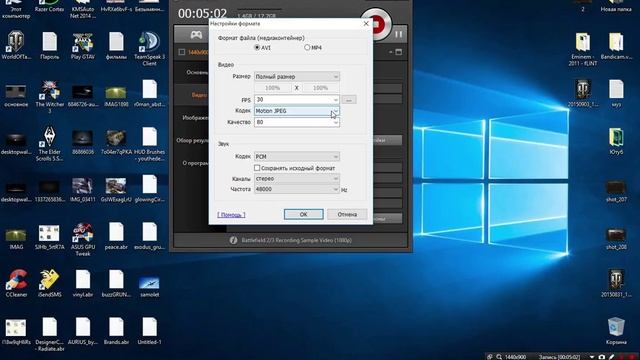The width and height of the screenshot is (640, 360).
Task: Switch to the Основные sidebar tab
Action: click(192, 72)
